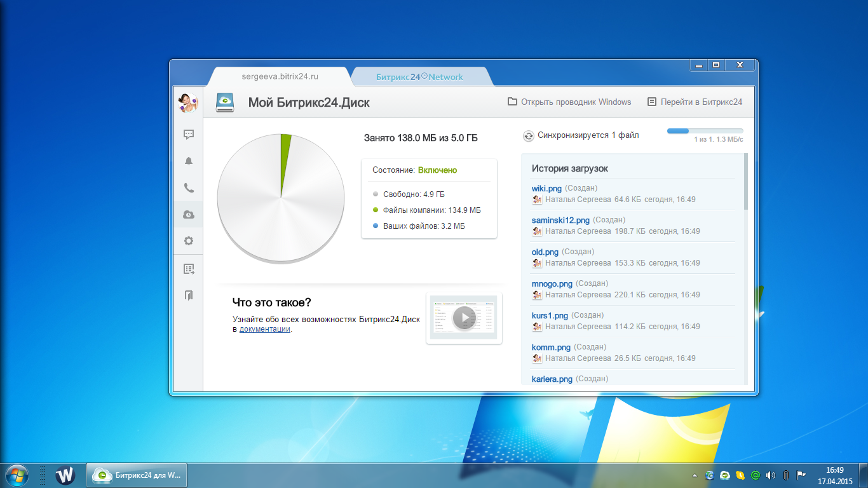This screenshot has width=868, height=488.
Task: Click the sync progress bar
Action: (x=705, y=131)
